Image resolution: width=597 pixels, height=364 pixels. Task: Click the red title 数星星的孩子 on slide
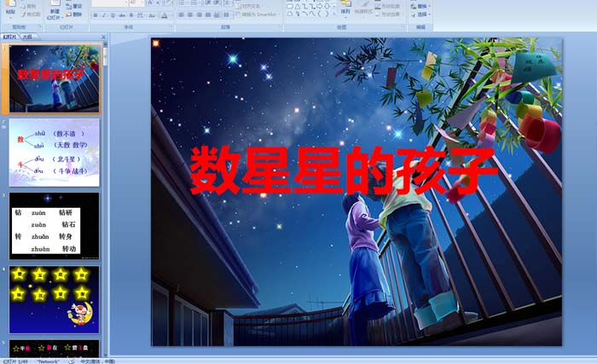(x=344, y=170)
